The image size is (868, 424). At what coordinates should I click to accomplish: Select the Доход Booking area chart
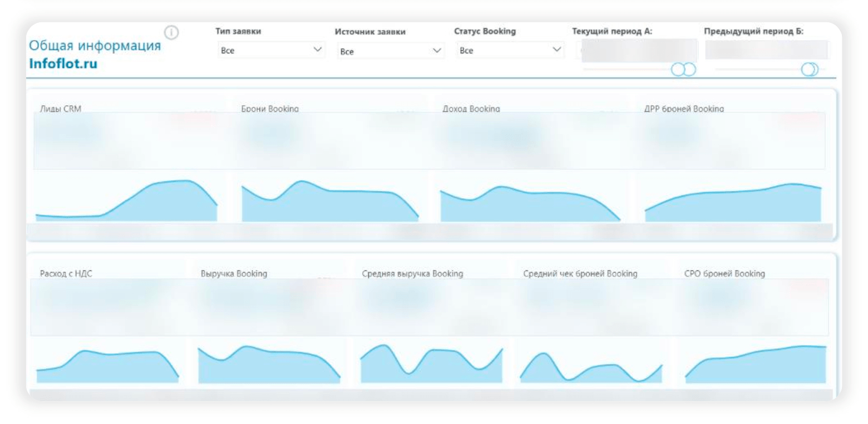pyautogui.click(x=530, y=203)
